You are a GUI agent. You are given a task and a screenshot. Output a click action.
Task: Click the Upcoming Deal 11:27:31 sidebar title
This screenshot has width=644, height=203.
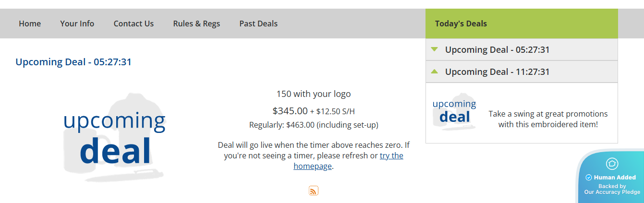point(497,72)
